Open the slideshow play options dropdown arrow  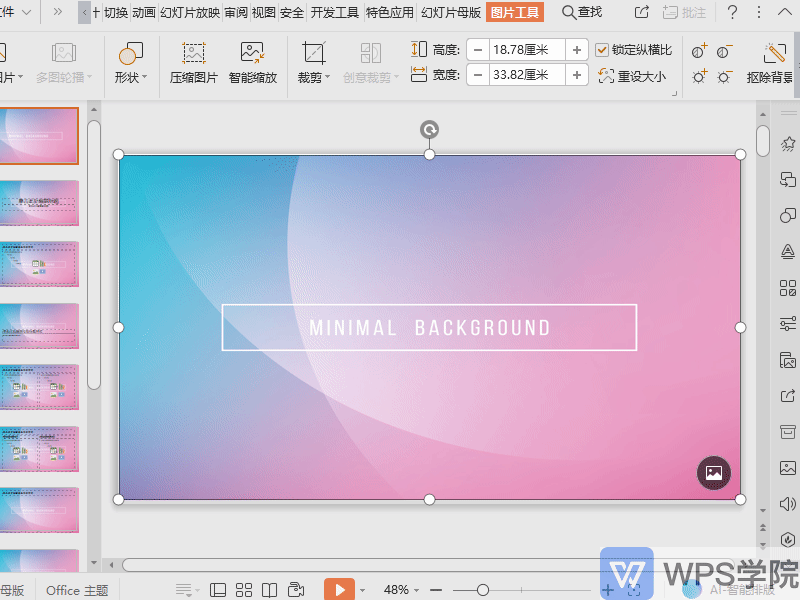pyautogui.click(x=362, y=590)
